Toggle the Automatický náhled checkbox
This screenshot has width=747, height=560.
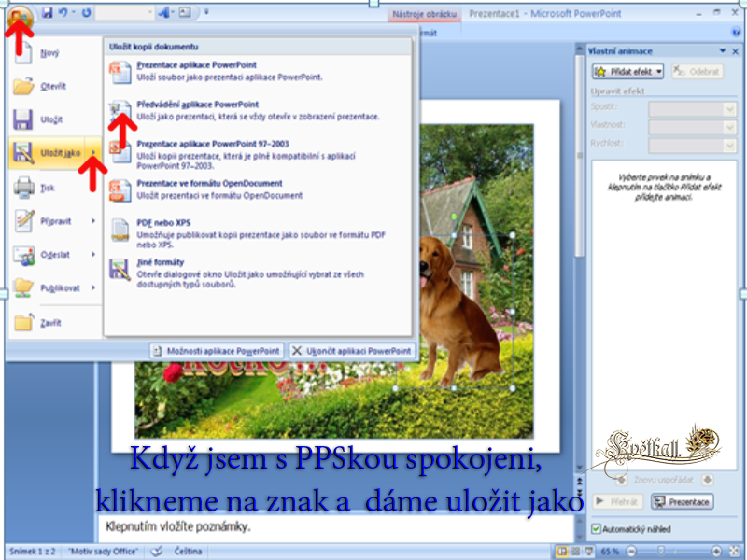pyautogui.click(x=596, y=528)
